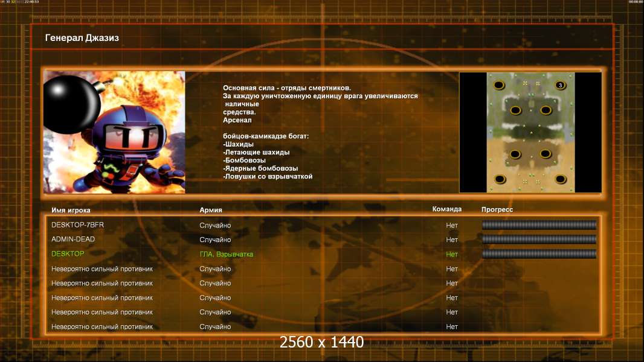Click the word 'Арсенал' in description
The width and height of the screenshot is (644, 362).
pyautogui.click(x=237, y=120)
